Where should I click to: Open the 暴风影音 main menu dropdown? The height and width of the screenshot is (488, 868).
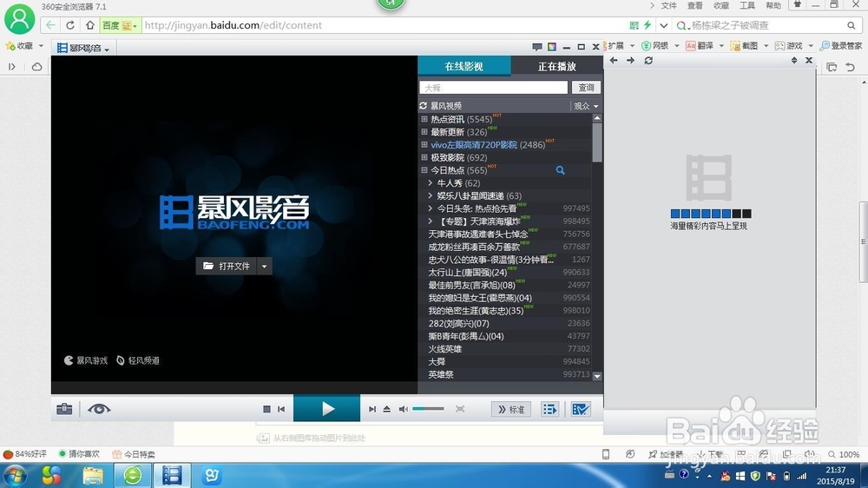point(83,48)
